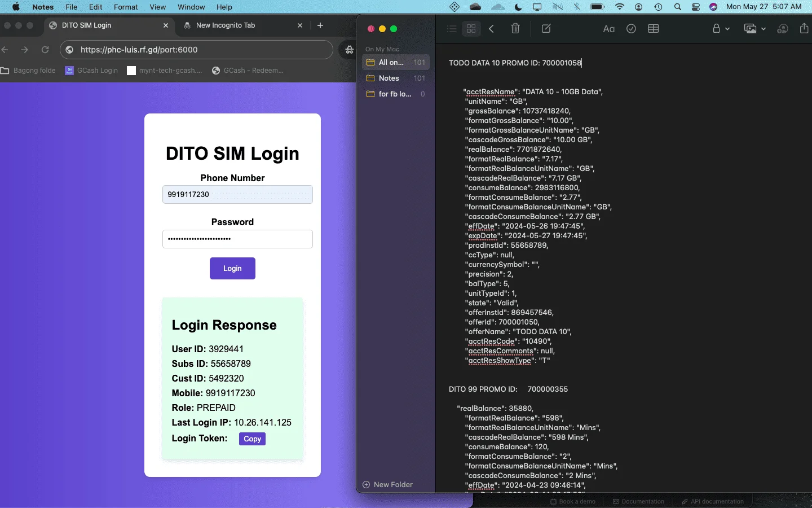Open the Bagong folde bookmark folder
Viewport: 812px width, 508px height.
coord(29,71)
